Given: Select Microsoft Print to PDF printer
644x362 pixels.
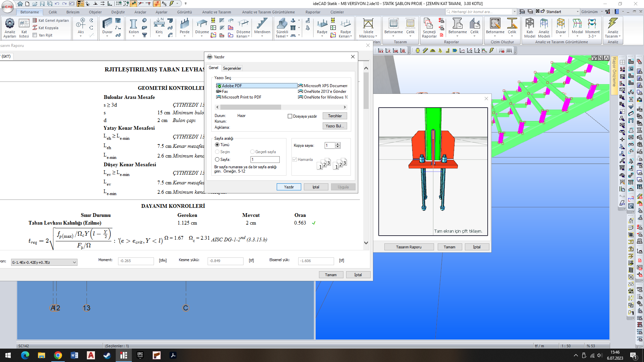Looking at the screenshot, I should 238,97.
